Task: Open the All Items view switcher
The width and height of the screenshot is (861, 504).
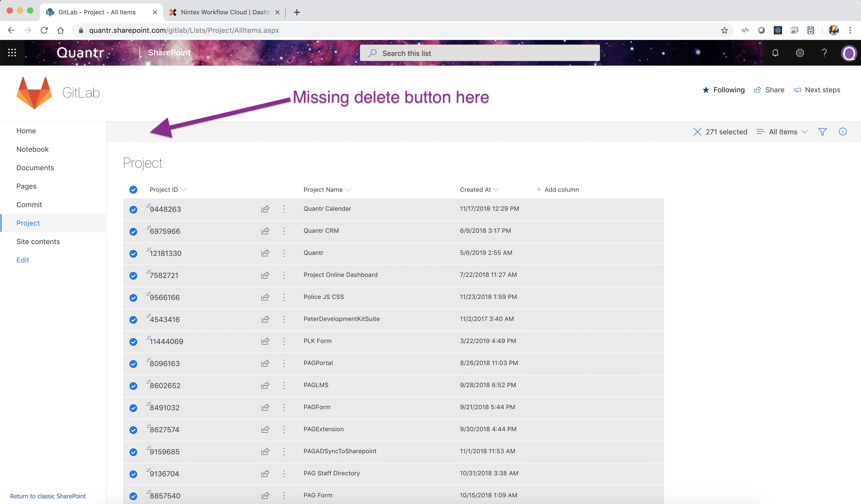Action: 782,132
